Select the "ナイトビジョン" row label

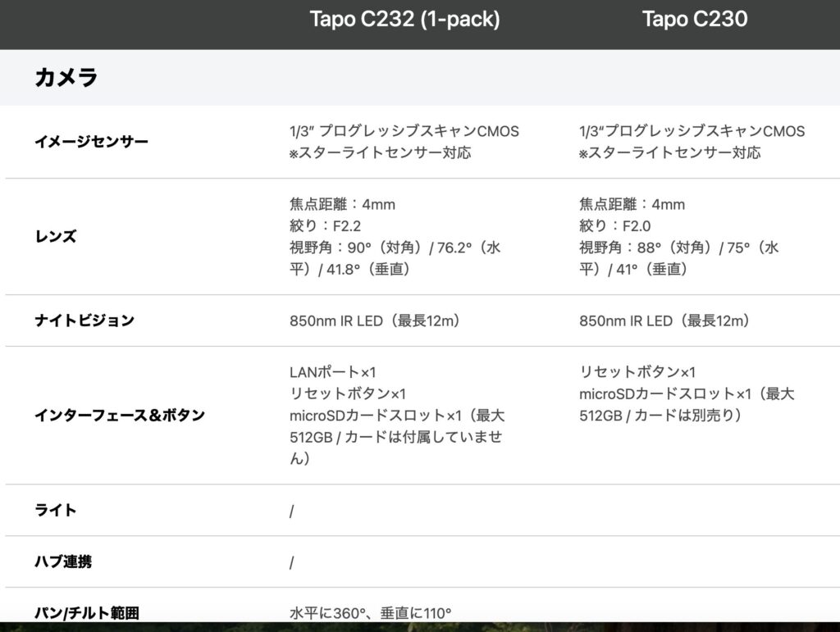(84, 320)
